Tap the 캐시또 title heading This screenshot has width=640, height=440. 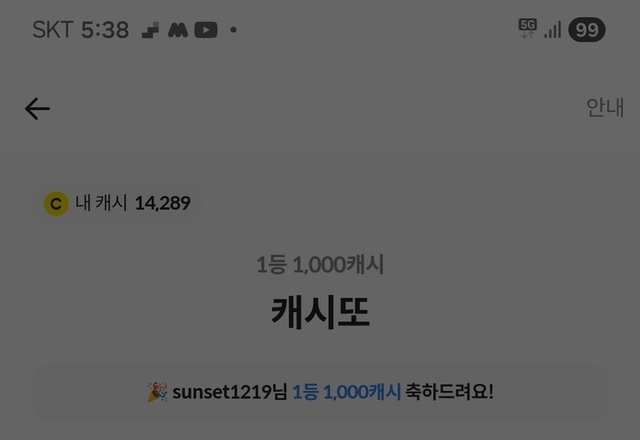click(320, 312)
